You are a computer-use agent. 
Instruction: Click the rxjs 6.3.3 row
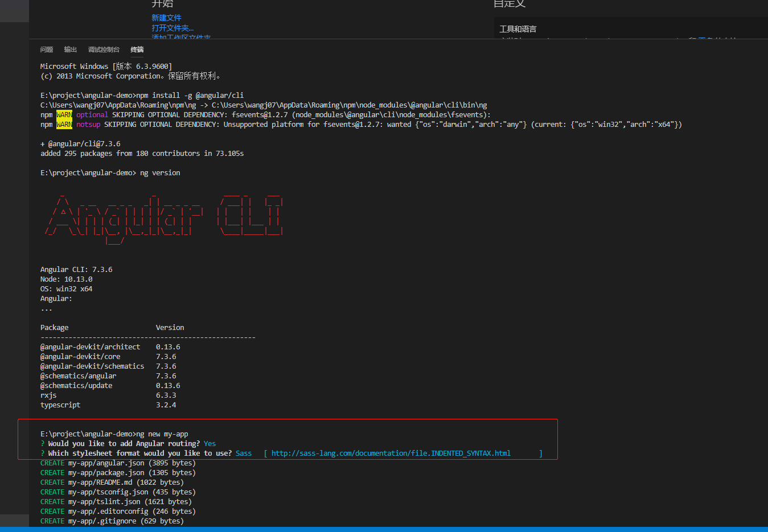tap(108, 395)
